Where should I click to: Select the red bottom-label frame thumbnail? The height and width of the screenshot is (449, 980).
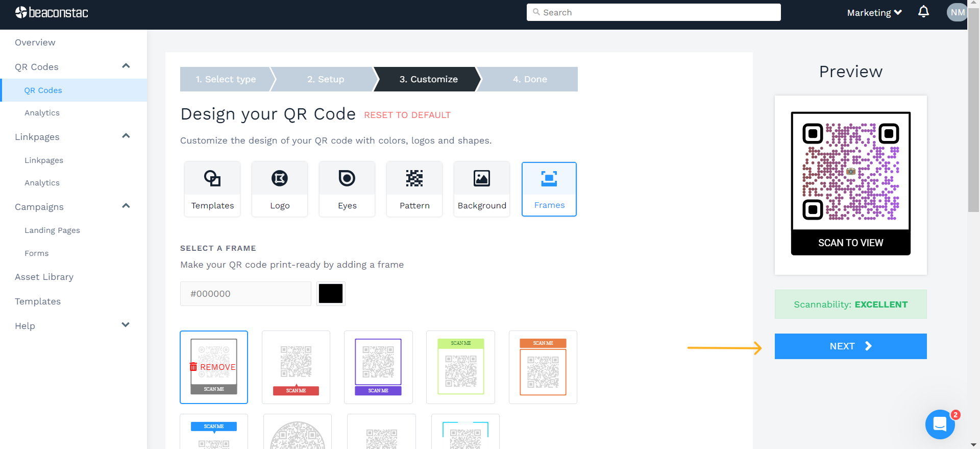296,367
